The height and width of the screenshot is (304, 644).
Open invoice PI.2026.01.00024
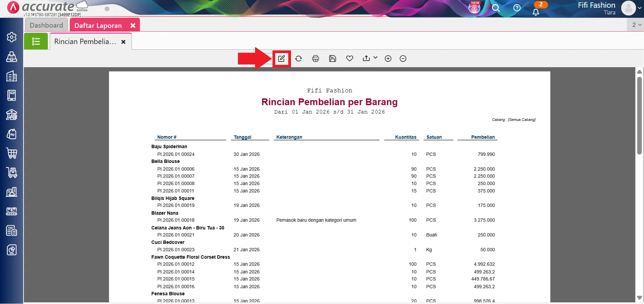point(176,154)
